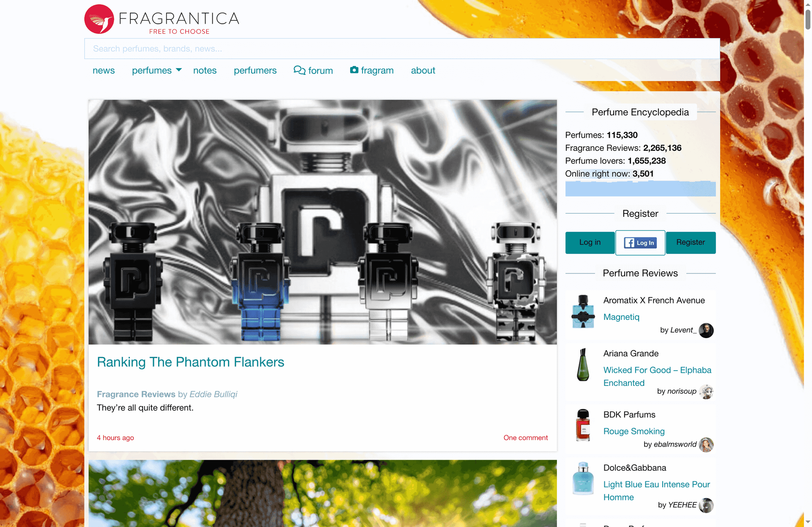The width and height of the screenshot is (812, 527).
Task: Open author Eddie Bulliqi's link
Action: pos(213,394)
